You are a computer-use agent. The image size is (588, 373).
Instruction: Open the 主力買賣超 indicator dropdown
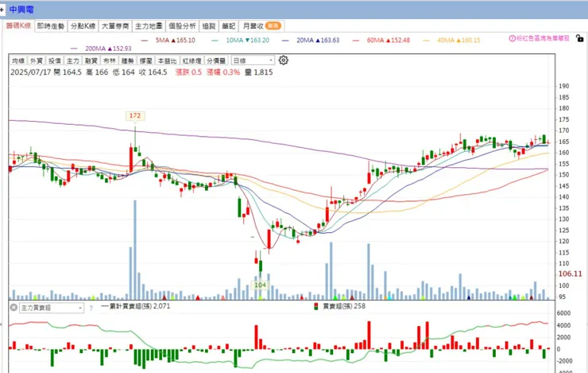point(52,308)
